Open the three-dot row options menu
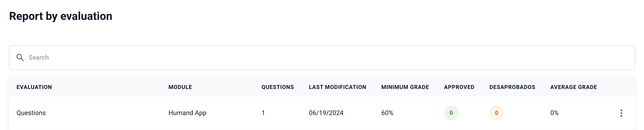 [x=621, y=113]
